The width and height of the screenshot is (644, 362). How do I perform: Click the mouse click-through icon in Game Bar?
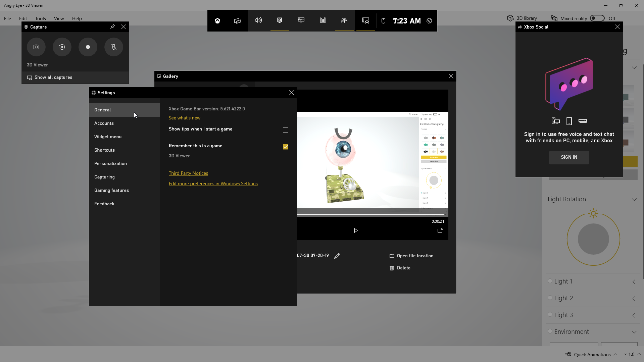point(383,21)
